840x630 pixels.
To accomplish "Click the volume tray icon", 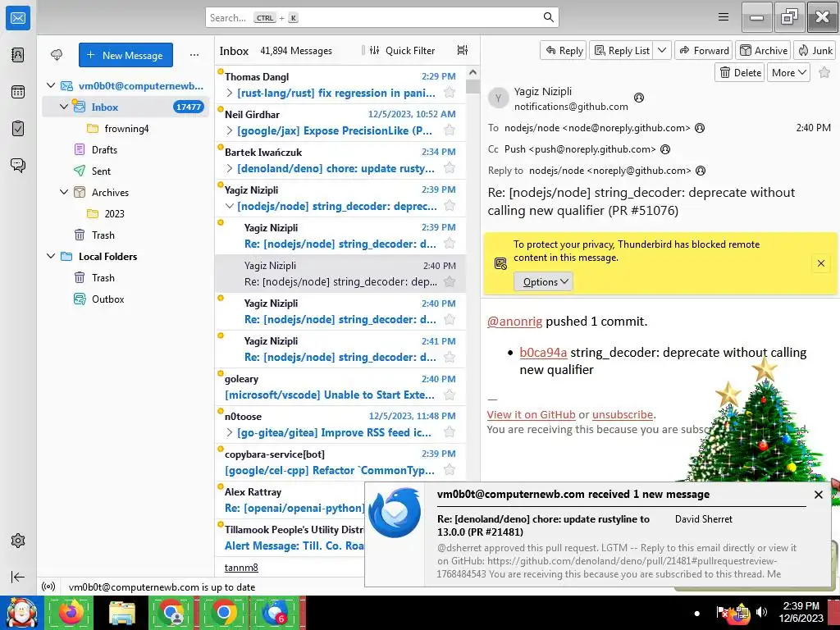I will click(x=760, y=612).
